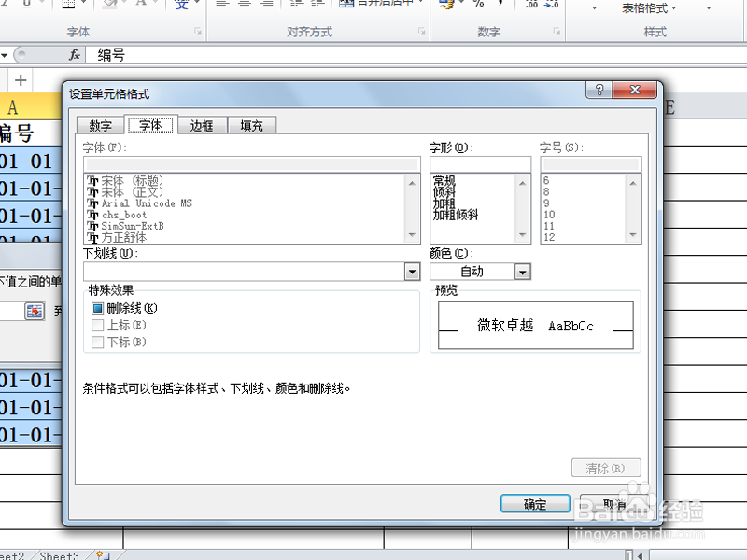Choose font size 12

pyautogui.click(x=549, y=237)
